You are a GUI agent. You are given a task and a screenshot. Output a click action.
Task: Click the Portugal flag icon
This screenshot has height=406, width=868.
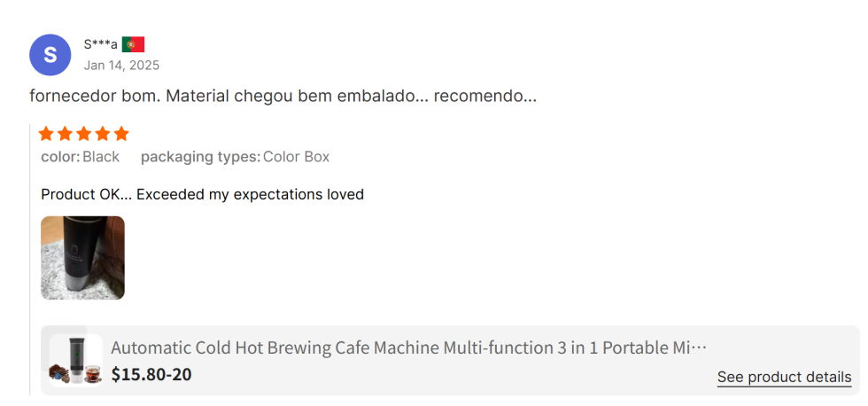click(x=133, y=44)
